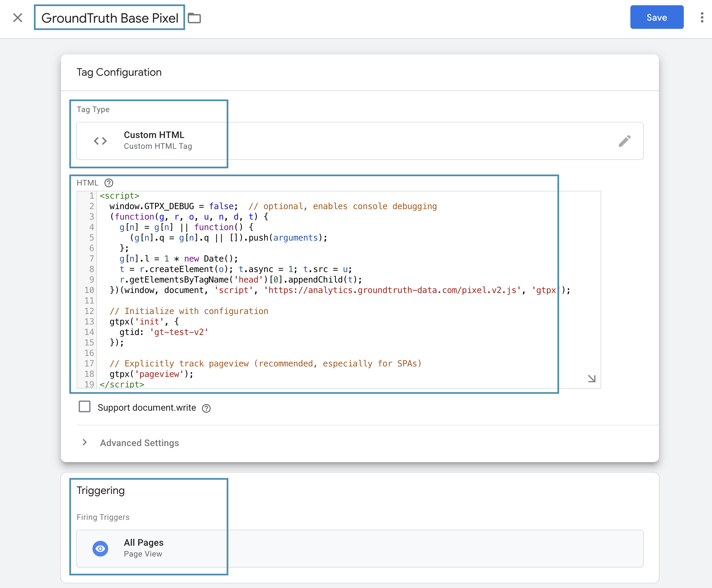The image size is (712, 588).
Task: Close the tag editor with X icon
Action: pos(18,18)
